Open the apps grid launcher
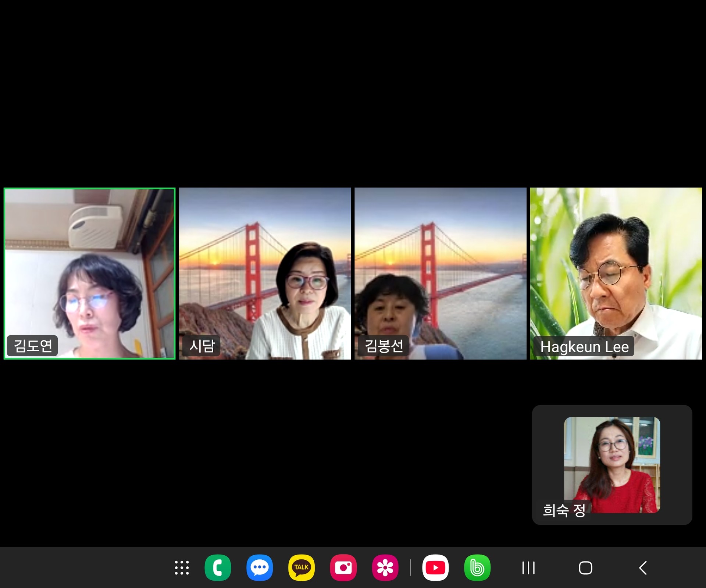 pyautogui.click(x=182, y=568)
